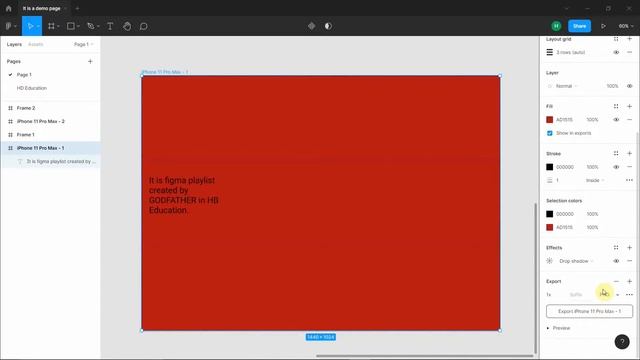The height and width of the screenshot is (360, 640).
Task: Select the Pen tool
Action: 91,26
